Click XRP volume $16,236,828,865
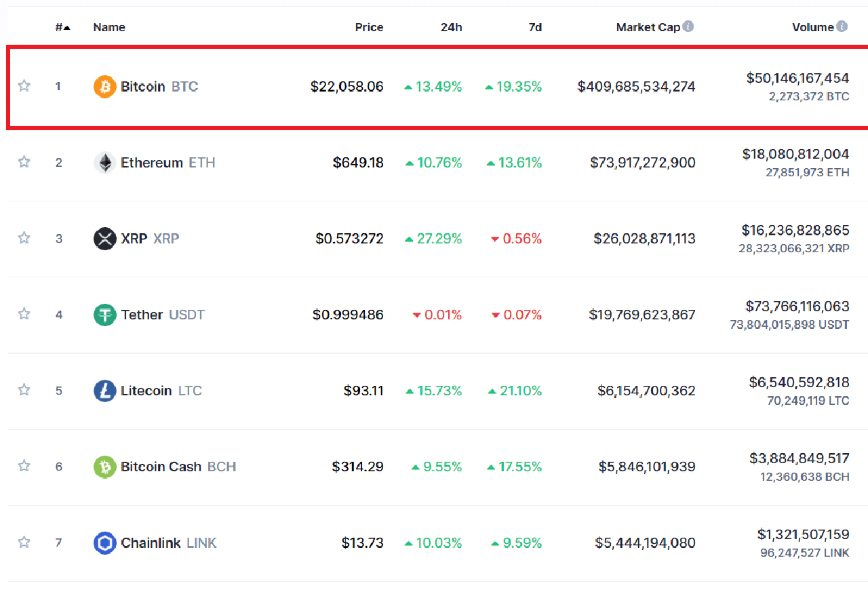The width and height of the screenshot is (868, 594). point(795,230)
